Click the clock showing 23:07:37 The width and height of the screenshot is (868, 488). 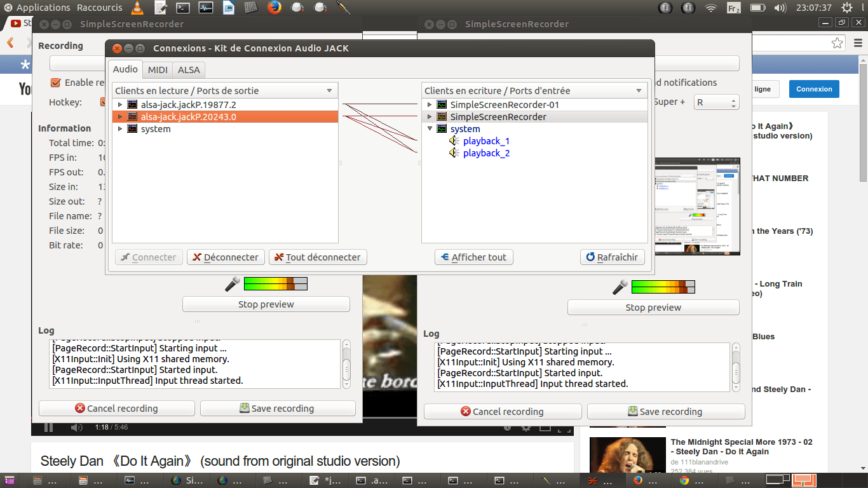pyautogui.click(x=813, y=8)
